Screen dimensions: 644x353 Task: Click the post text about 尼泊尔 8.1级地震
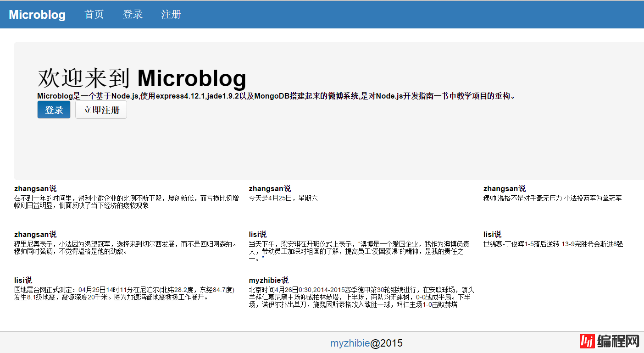[125, 293]
